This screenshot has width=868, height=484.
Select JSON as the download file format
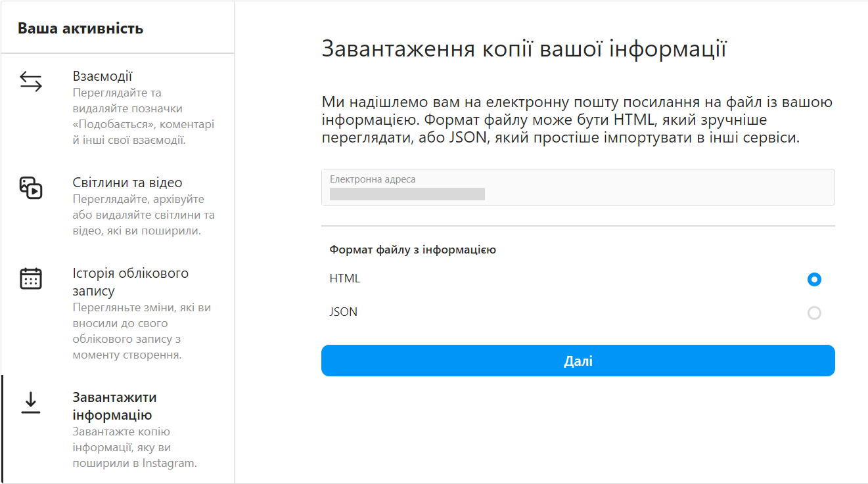coord(814,313)
